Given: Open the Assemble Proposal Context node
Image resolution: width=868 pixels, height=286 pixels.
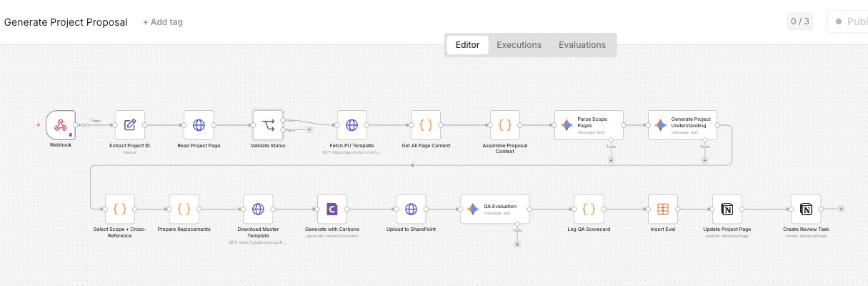Looking at the screenshot, I should (504, 125).
